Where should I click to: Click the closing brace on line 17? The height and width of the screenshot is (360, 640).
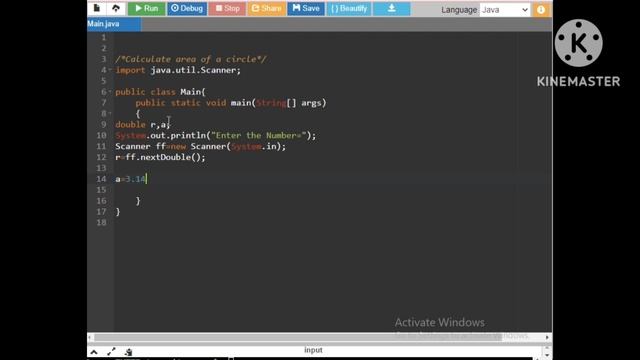click(x=118, y=211)
